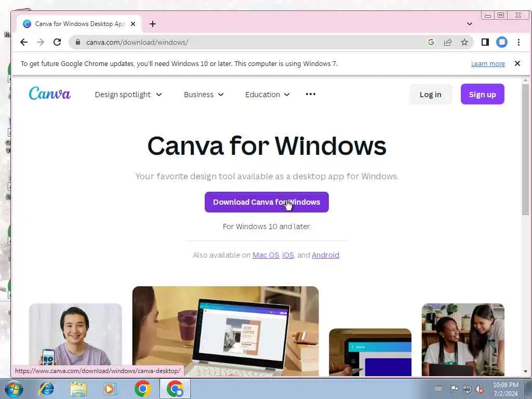Open the Windows Start menu

point(14,389)
